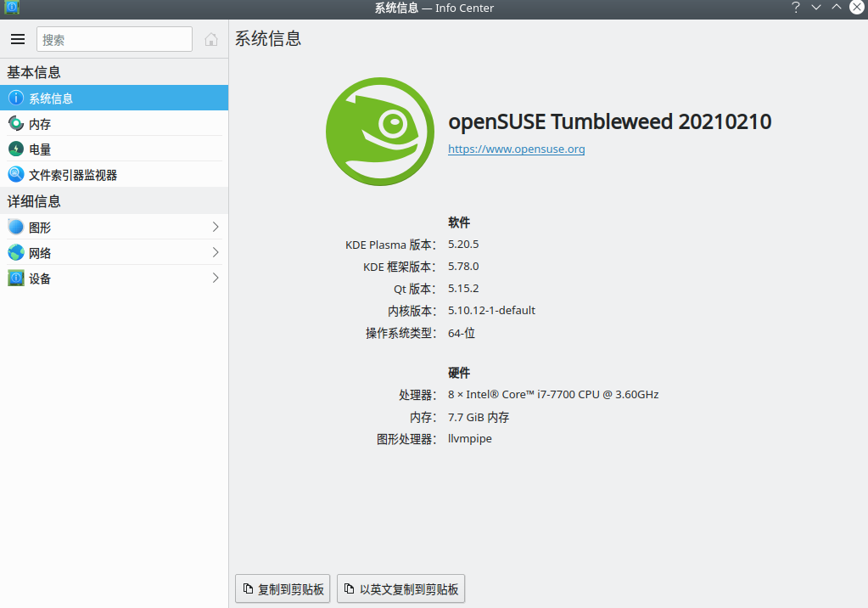Click the KDE frameworks version value 5.78.0
The height and width of the screenshot is (608, 868).
[x=463, y=267]
